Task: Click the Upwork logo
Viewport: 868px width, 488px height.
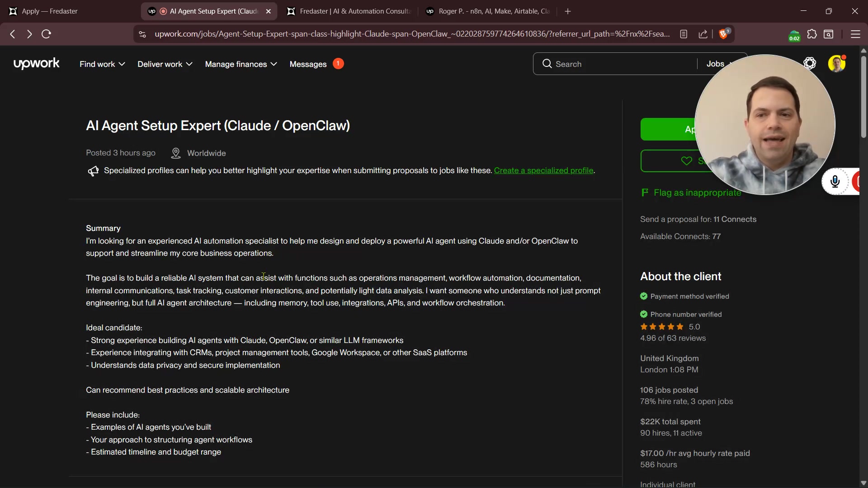Action: tap(36, 64)
